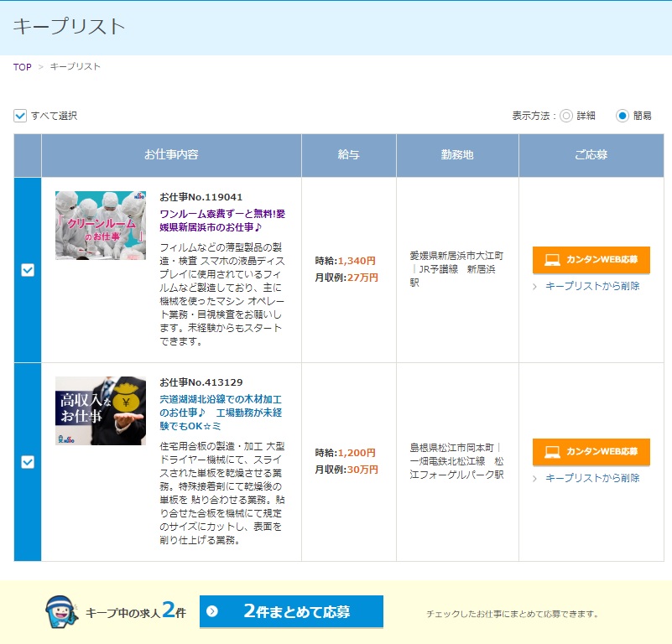Open the ワンルーム寮費ずーと無料 job title link

[x=222, y=221]
